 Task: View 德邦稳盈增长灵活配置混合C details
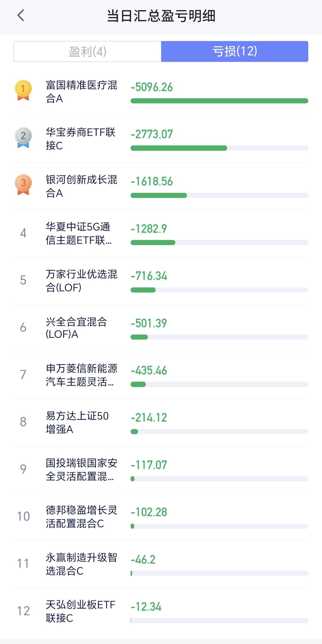161,517
